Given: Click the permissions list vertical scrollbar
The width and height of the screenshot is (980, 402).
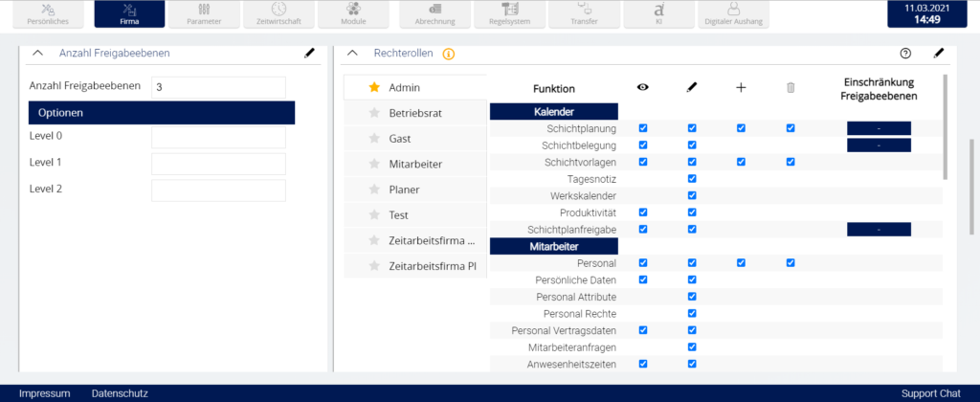Looking at the screenshot, I should click(945, 129).
